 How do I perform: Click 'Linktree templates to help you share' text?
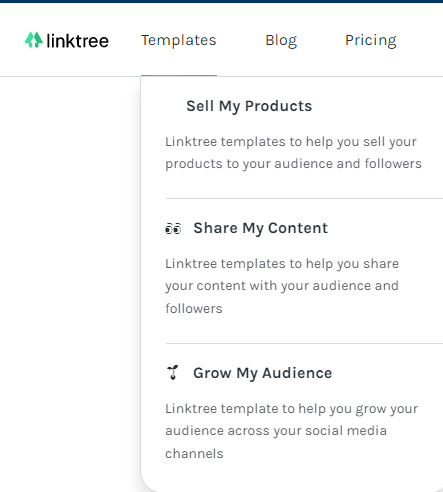click(x=282, y=264)
